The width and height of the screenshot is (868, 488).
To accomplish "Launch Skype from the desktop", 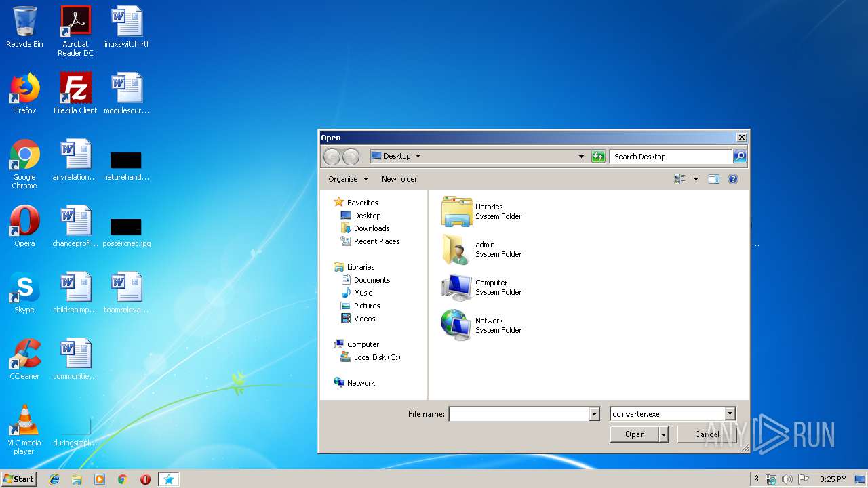I will coord(24,293).
